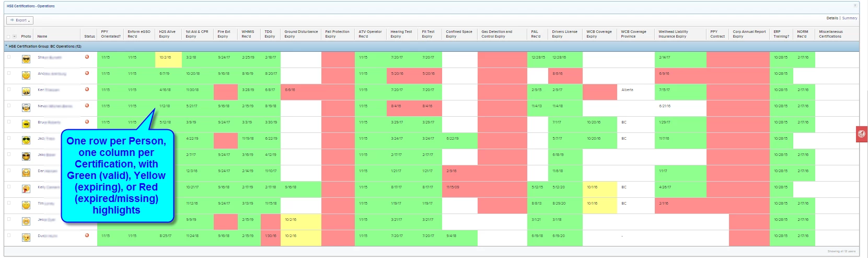Click the red status icon for Andrew
Image resolution: width=868 pixels, height=258 pixels.
pos(87,73)
